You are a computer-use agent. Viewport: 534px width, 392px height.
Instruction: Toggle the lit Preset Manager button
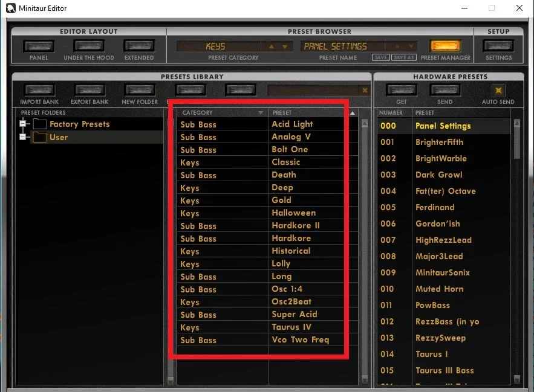coord(446,46)
